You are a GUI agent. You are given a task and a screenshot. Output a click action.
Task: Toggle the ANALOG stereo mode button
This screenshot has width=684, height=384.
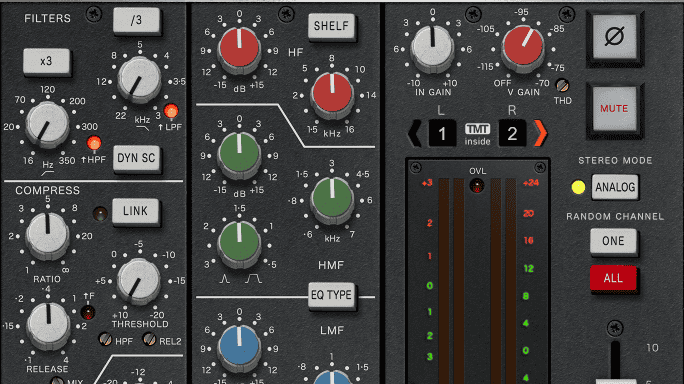click(x=615, y=187)
